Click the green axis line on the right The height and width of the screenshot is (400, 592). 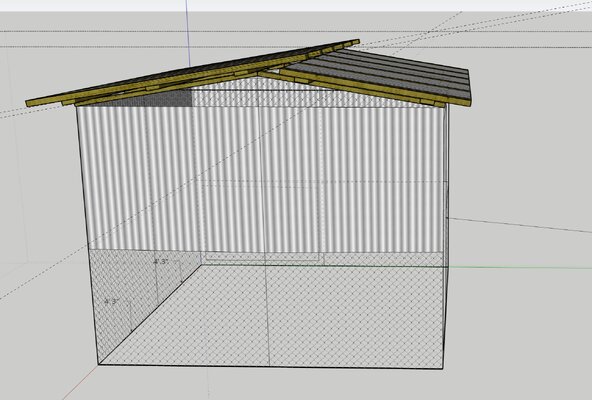520,268
